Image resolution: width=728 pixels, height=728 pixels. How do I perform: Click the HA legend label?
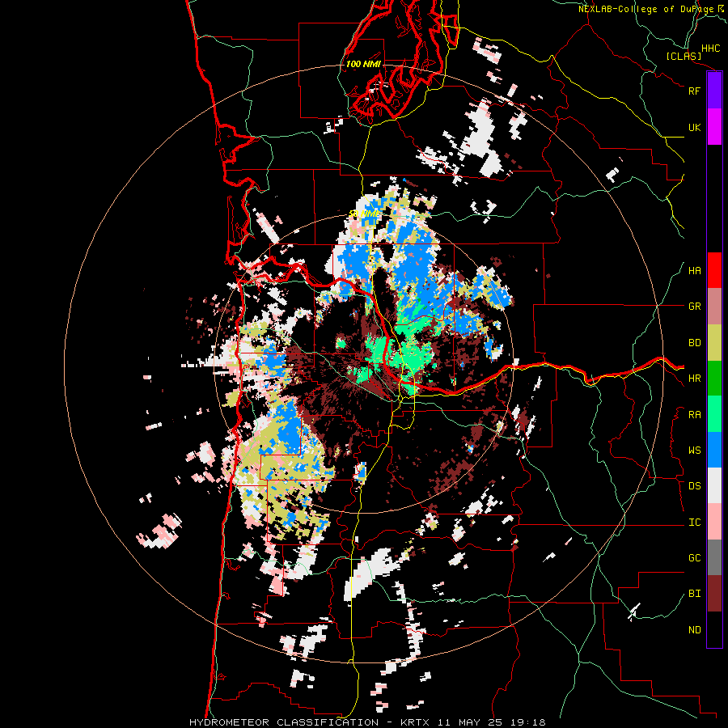coord(694,271)
